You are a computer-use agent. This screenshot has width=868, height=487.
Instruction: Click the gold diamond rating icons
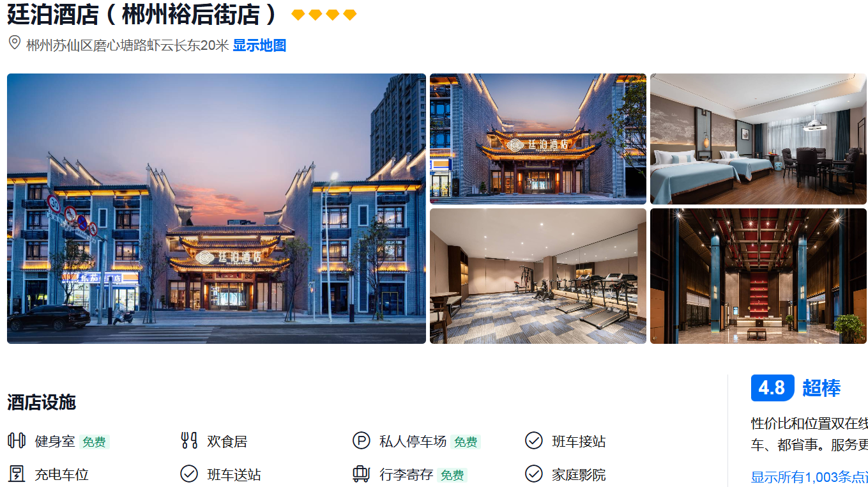click(x=324, y=15)
